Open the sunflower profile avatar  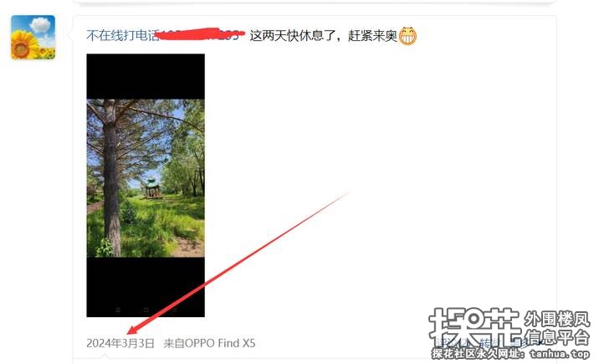pyautogui.click(x=33, y=37)
